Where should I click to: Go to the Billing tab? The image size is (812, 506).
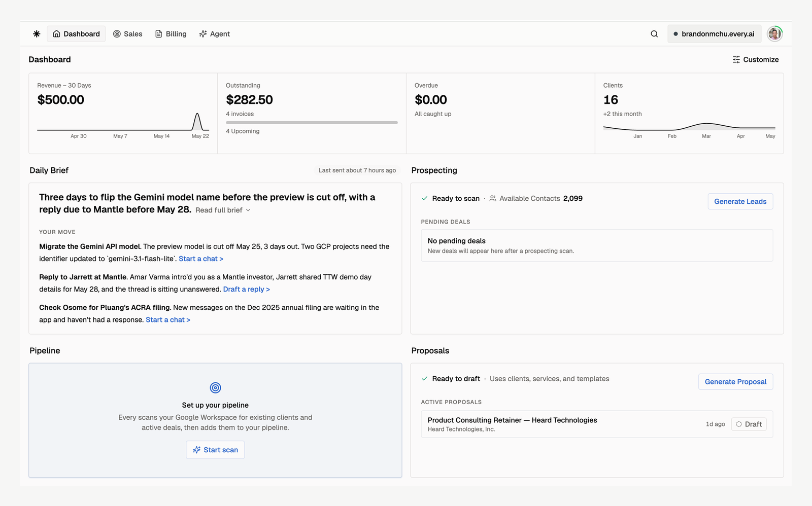coord(171,34)
